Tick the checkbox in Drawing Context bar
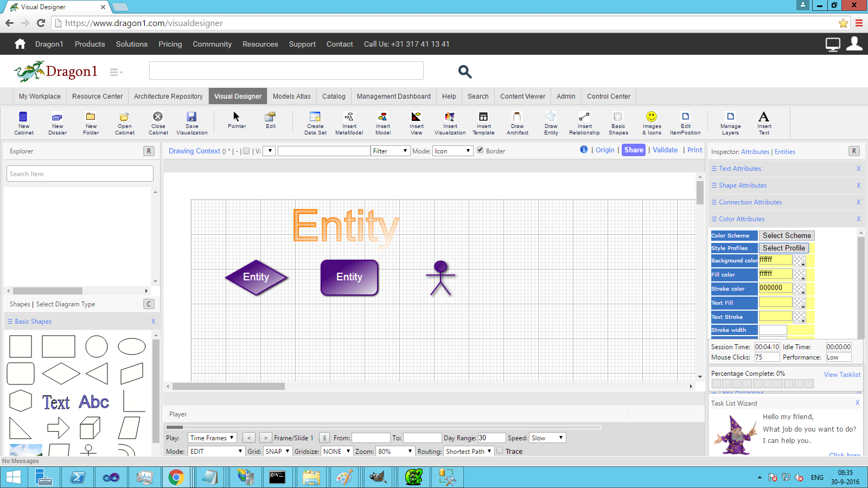This screenshot has width=868, height=488. [x=246, y=151]
